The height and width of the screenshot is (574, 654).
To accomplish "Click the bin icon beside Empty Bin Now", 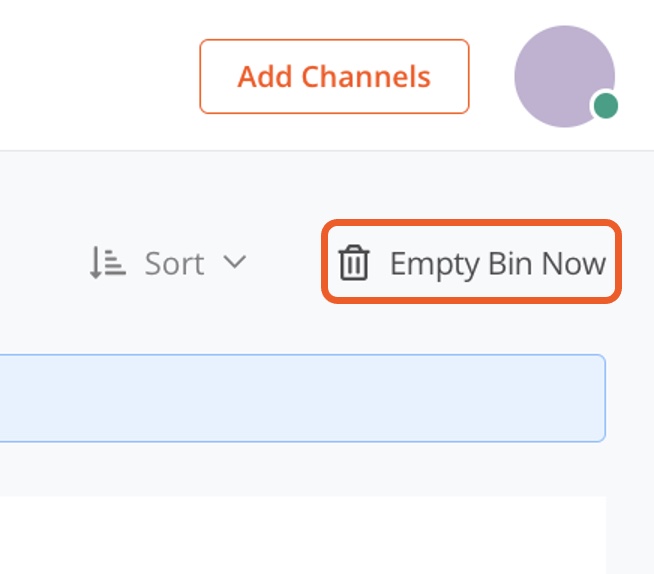I will coord(354,262).
